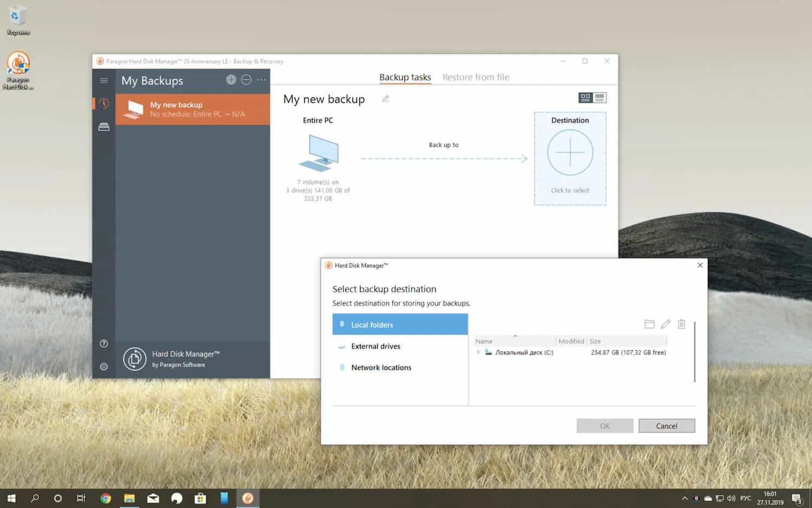812x508 pixels.
Task: Open the three-dots menu beside My Backups
Action: click(x=261, y=80)
